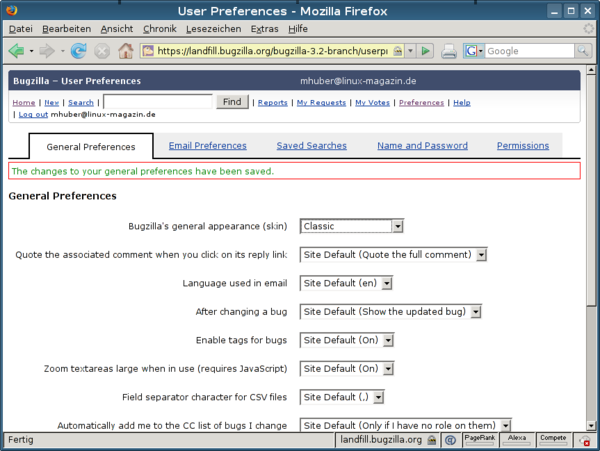Switch to Name and Password tab
The height and width of the screenshot is (451, 600).
[x=422, y=146]
